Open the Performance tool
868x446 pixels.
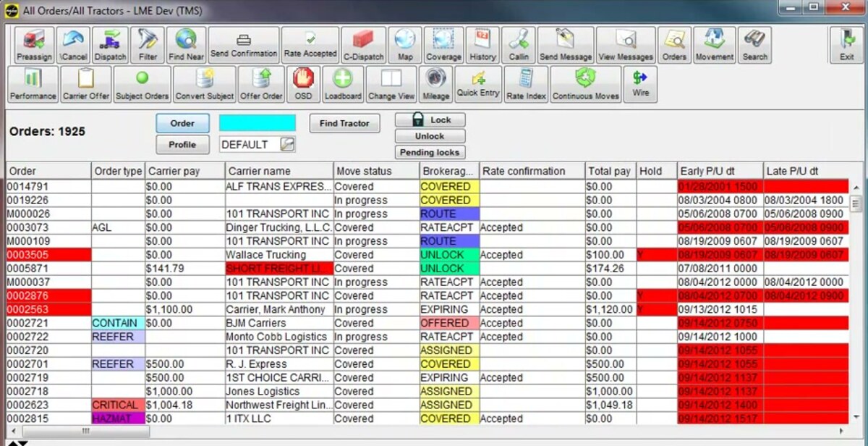tap(33, 84)
